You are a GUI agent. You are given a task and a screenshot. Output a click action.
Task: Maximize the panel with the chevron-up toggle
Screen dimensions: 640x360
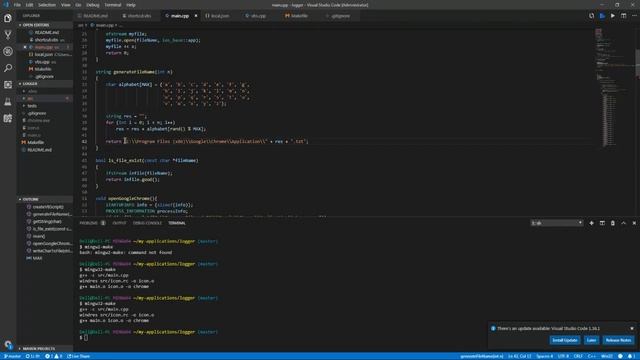[623, 223]
